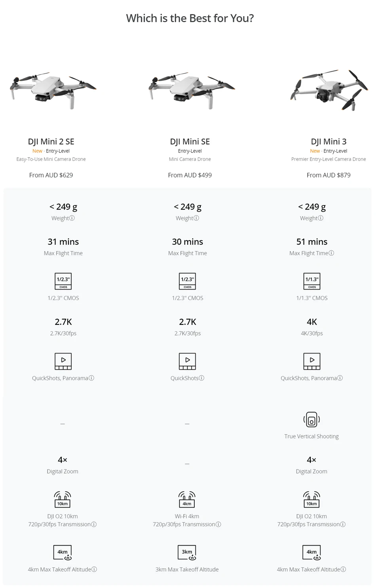Open the DJI Mini 3 product title
Viewport: 376px width, 588px height.
point(329,141)
